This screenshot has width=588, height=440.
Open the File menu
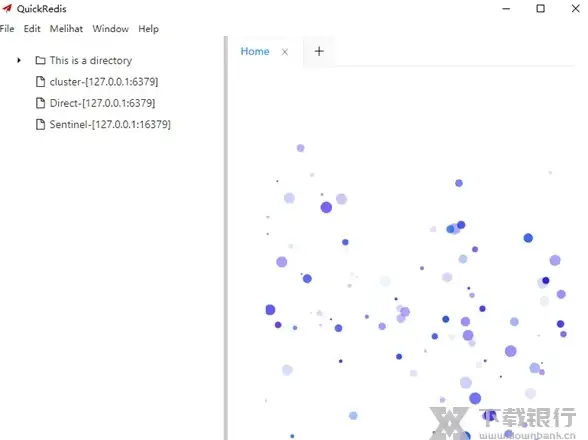(7, 29)
